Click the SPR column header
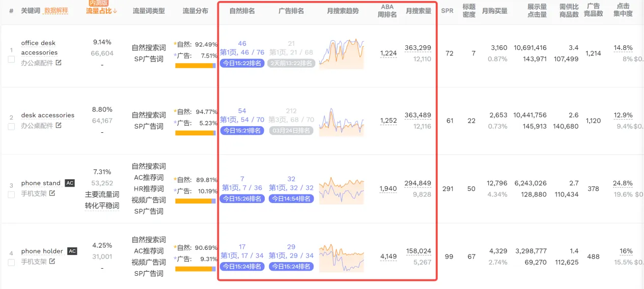The width and height of the screenshot is (644, 289). coord(447,11)
